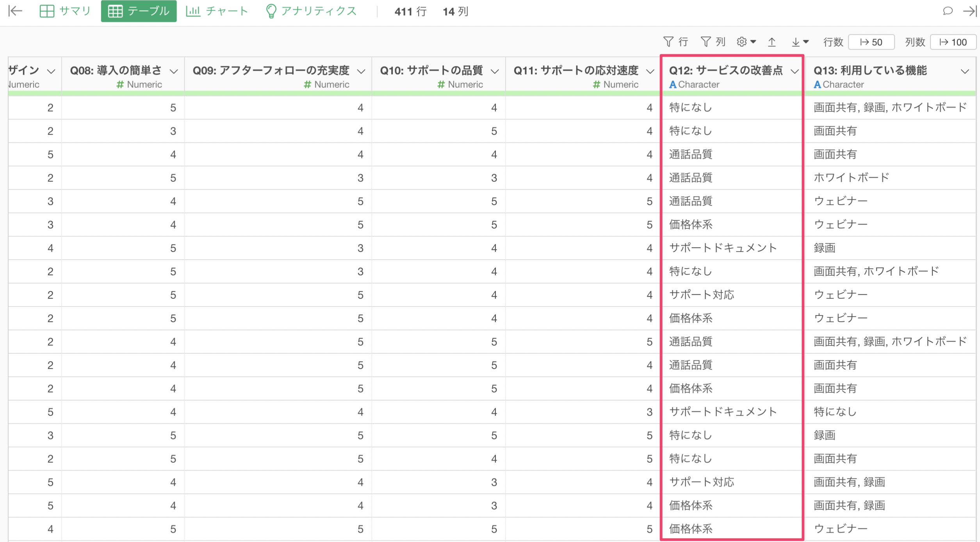Click the collapse-right arrow icon
This screenshot has height=542, width=980.
971,11
